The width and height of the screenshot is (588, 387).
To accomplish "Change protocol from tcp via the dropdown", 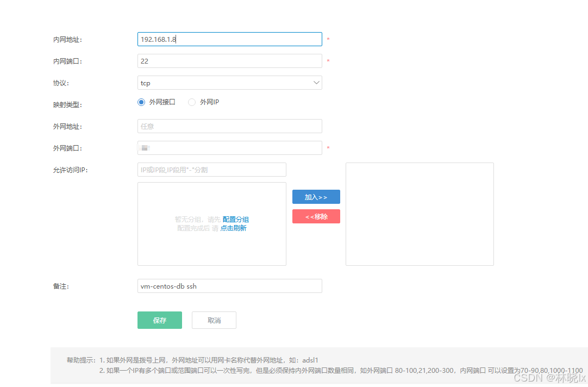I will tap(229, 82).
